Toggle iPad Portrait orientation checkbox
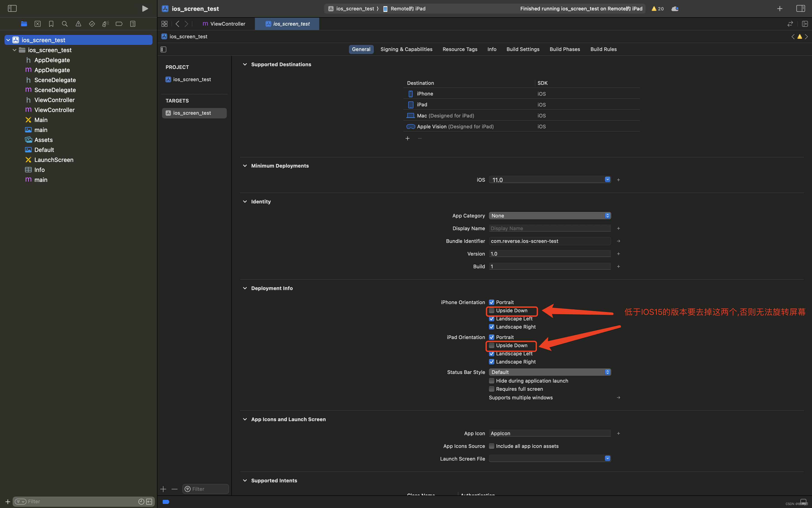 [x=492, y=337]
